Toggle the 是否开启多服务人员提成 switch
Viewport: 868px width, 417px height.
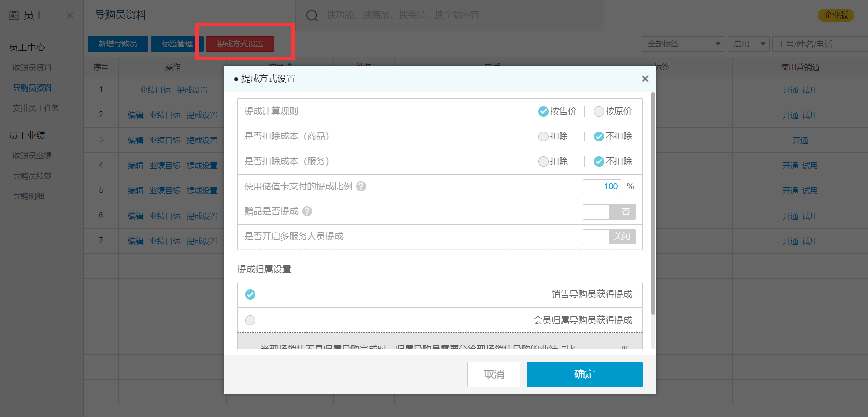(609, 236)
